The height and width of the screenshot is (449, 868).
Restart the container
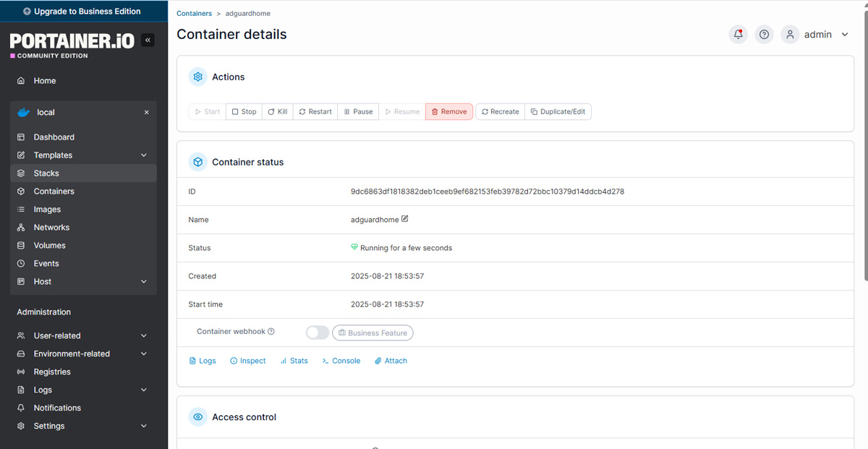pos(315,112)
